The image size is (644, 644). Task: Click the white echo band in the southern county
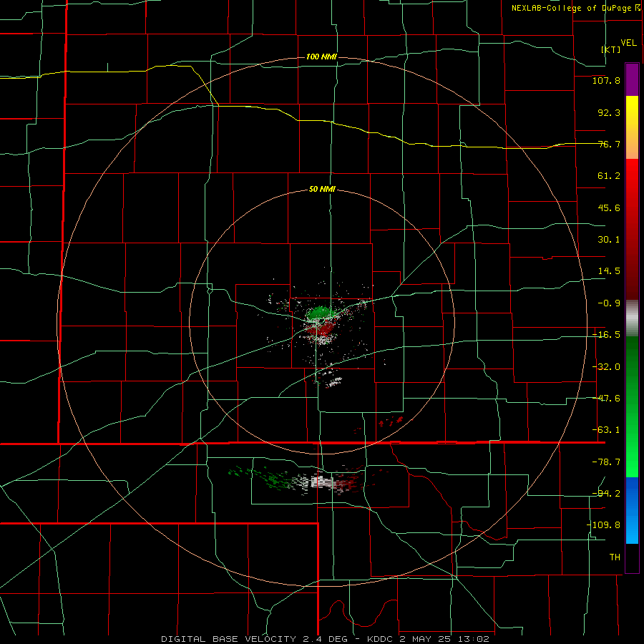pyautogui.click(x=321, y=482)
